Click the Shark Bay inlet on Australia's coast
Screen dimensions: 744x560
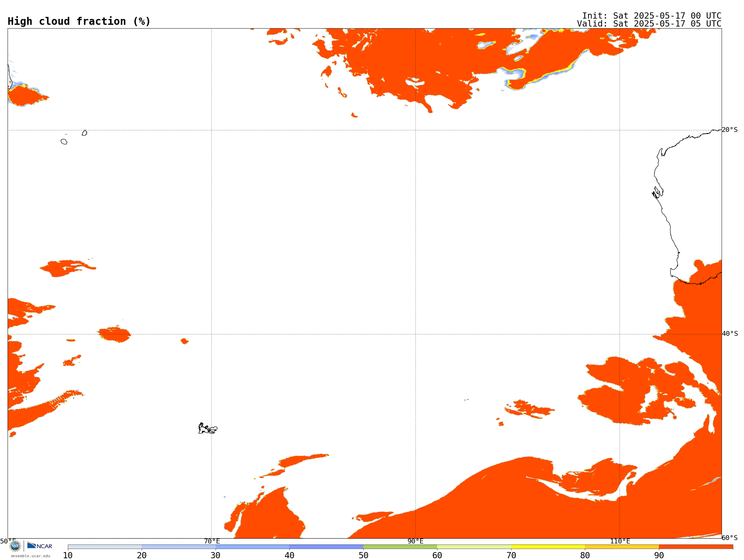(658, 192)
